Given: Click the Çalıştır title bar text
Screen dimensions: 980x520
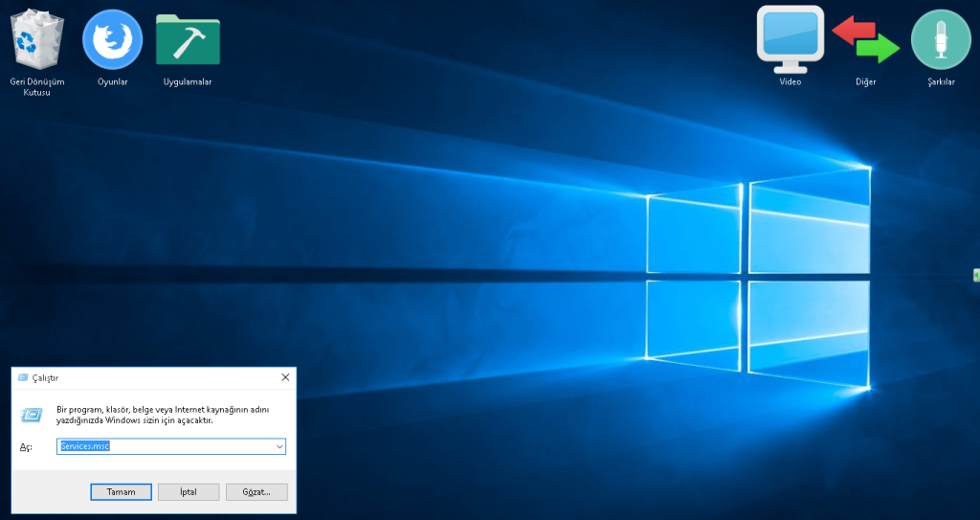Looking at the screenshot, I should point(46,378).
